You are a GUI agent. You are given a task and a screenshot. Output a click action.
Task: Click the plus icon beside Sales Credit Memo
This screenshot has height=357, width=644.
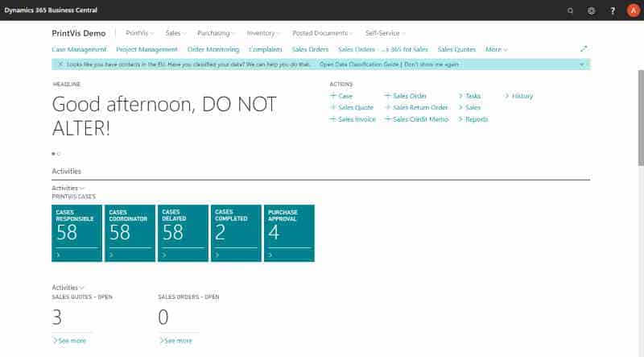387,118
